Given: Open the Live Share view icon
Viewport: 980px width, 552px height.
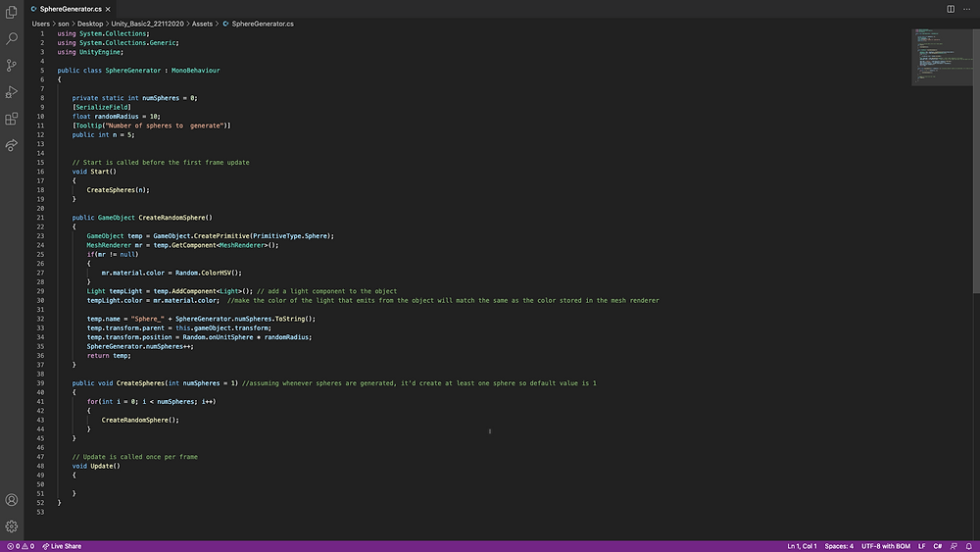Looking at the screenshot, I should [11, 145].
